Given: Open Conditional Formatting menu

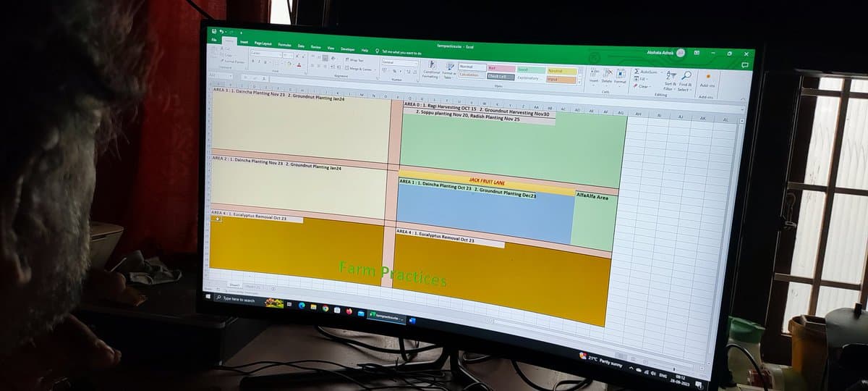Looking at the screenshot, I should click(431, 70).
